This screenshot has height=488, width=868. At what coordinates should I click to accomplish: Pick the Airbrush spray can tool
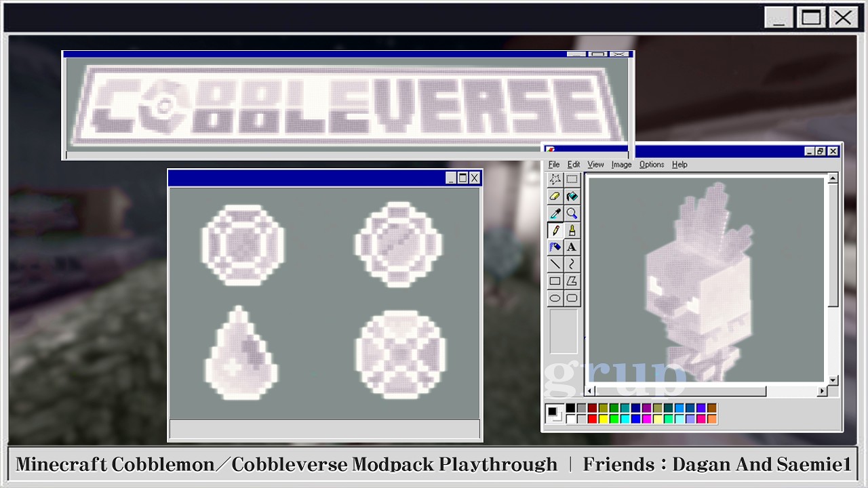[555, 247]
